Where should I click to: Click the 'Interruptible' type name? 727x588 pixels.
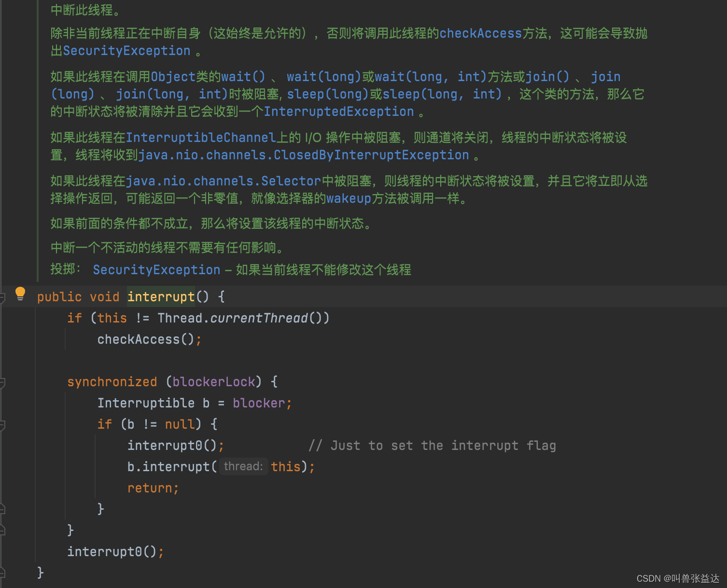(146, 403)
